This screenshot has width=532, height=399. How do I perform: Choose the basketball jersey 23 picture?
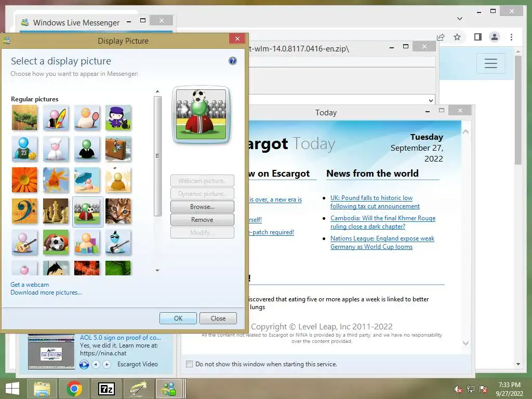pos(24,149)
